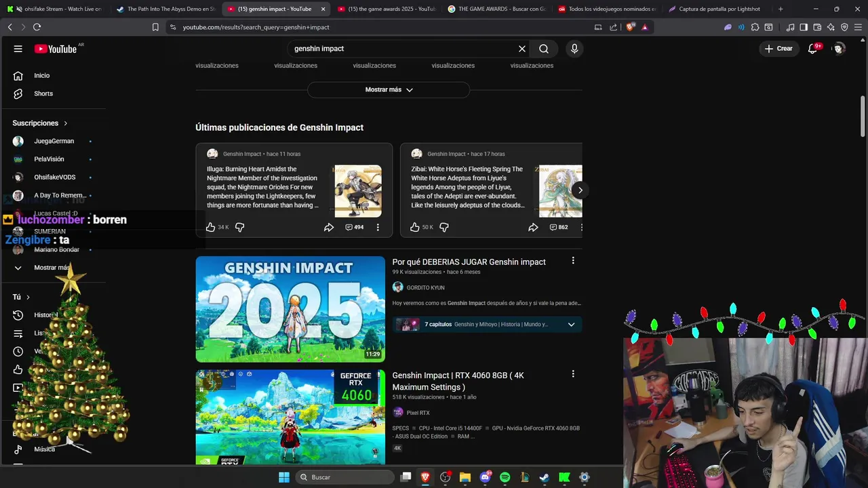Click the Crear button

pyautogui.click(x=778, y=49)
